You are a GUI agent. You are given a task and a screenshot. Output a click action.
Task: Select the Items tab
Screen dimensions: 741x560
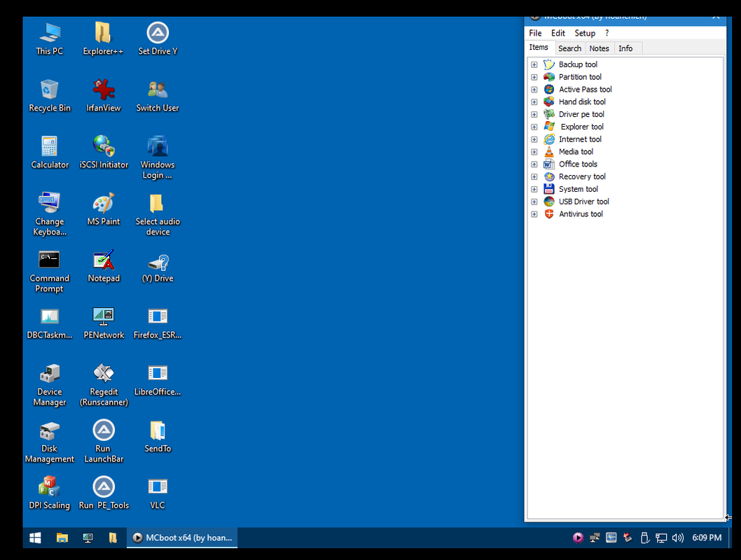tap(539, 47)
